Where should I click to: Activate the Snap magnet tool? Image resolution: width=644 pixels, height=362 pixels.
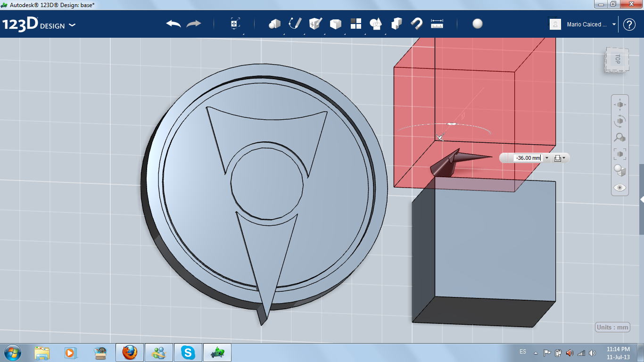point(416,24)
